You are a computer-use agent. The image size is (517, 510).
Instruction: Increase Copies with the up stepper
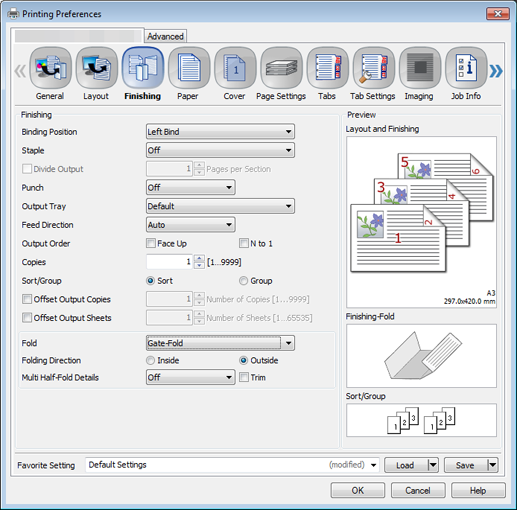tap(199, 258)
